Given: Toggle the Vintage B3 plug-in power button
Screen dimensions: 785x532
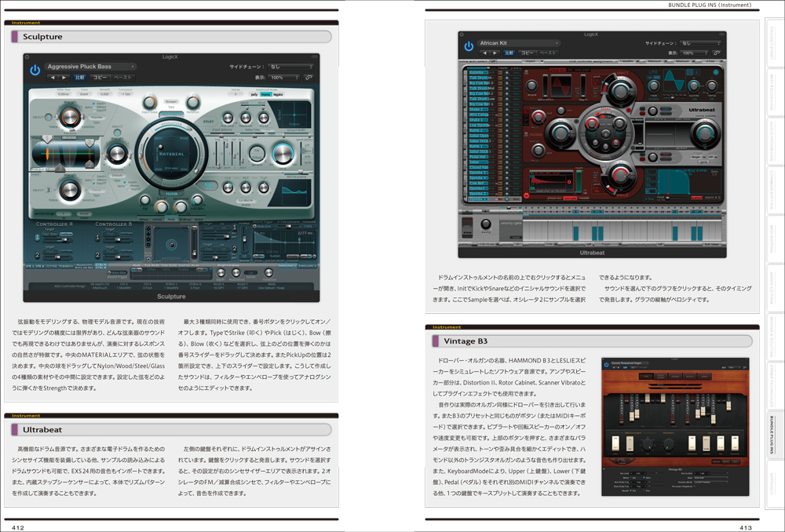Looking at the screenshot, I should coord(606,364).
